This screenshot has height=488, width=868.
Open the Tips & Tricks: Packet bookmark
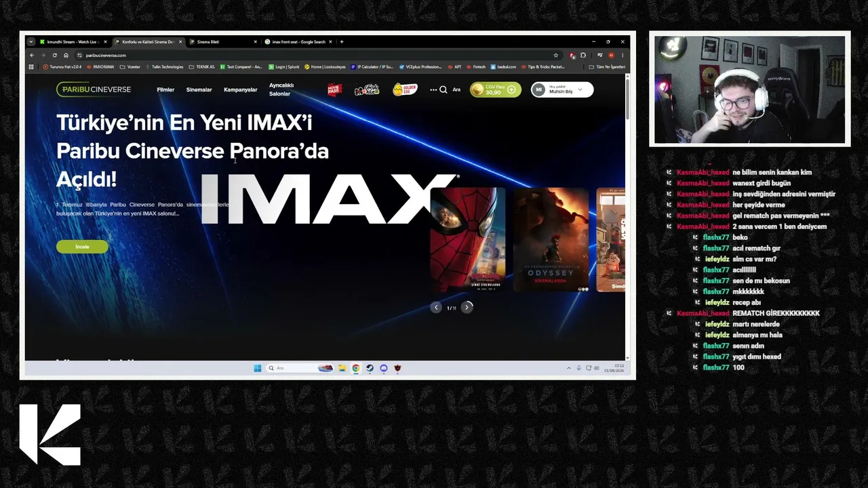(x=542, y=67)
